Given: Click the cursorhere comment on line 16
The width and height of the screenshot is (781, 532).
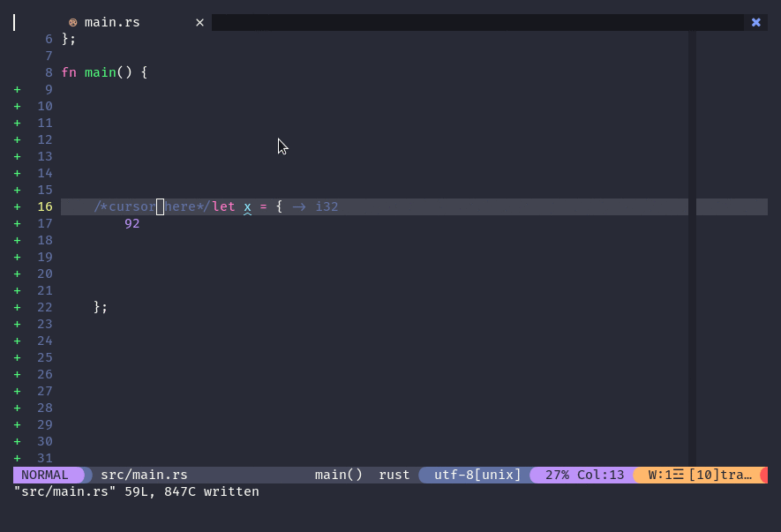Looking at the screenshot, I should (x=152, y=206).
